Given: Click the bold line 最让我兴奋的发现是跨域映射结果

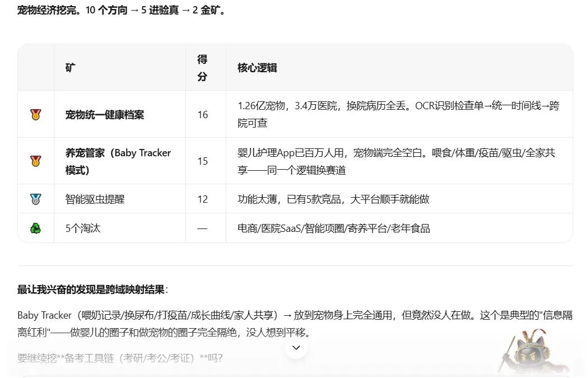Looking at the screenshot, I should pos(92,290).
